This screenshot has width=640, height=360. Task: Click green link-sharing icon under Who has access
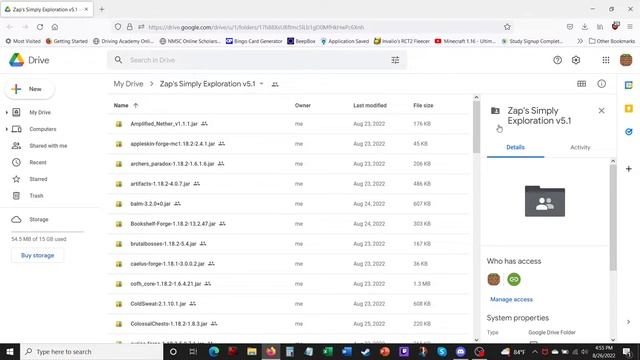click(514, 279)
